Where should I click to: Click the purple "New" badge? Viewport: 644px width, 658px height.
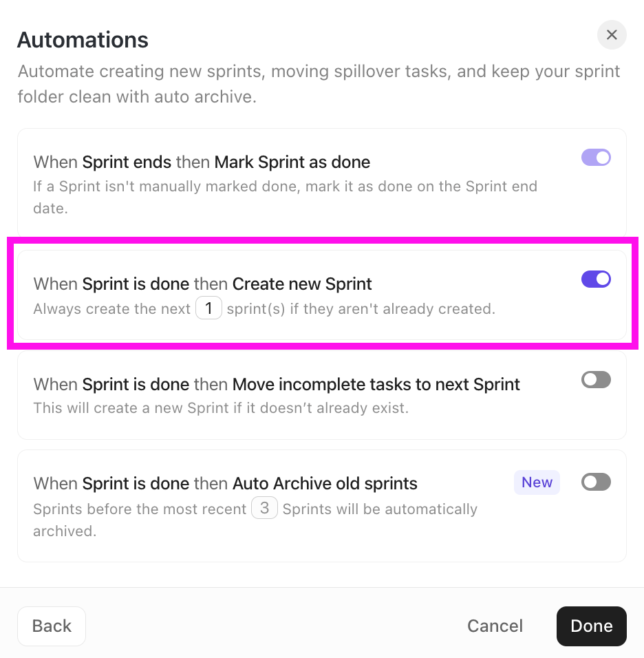pos(537,482)
